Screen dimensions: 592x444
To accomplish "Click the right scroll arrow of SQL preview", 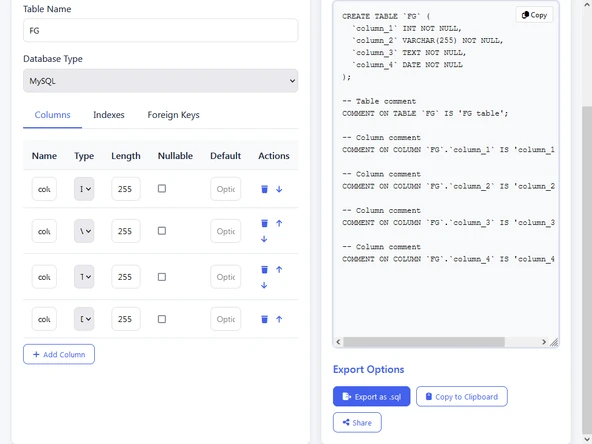I will [x=544, y=342].
